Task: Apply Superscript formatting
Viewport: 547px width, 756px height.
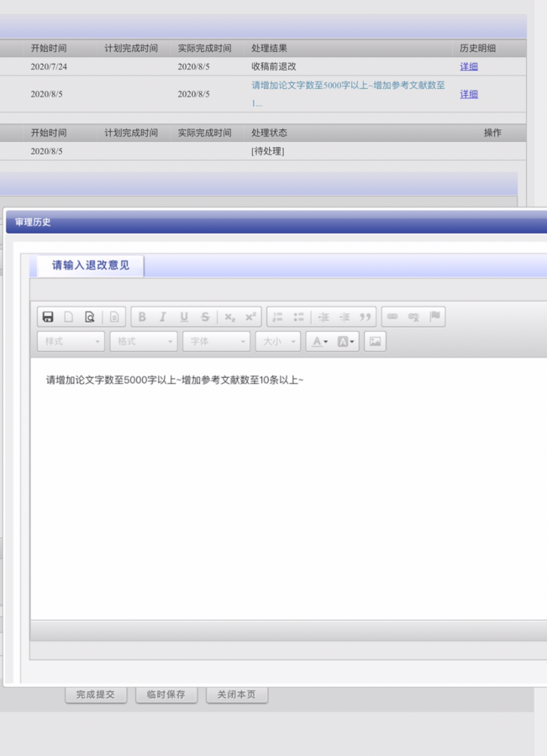Action: [x=250, y=317]
